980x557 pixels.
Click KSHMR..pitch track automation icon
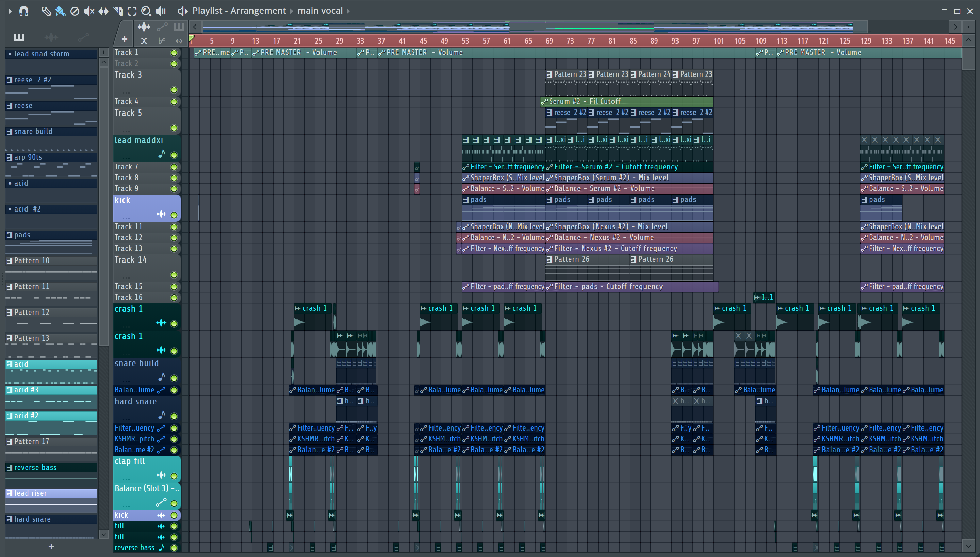click(161, 439)
